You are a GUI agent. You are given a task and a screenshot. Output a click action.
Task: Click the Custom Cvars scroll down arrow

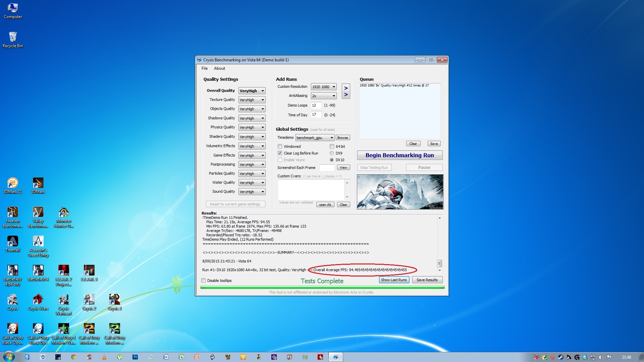pyautogui.click(x=347, y=197)
